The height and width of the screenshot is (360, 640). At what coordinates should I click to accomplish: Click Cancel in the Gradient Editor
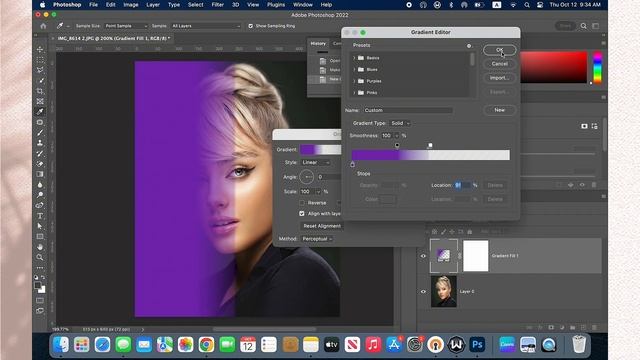point(500,64)
